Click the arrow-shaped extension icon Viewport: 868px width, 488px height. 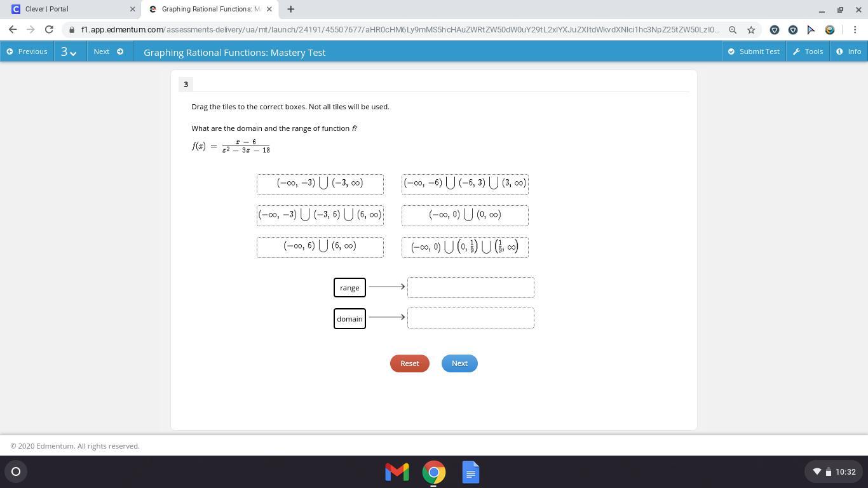coord(811,30)
